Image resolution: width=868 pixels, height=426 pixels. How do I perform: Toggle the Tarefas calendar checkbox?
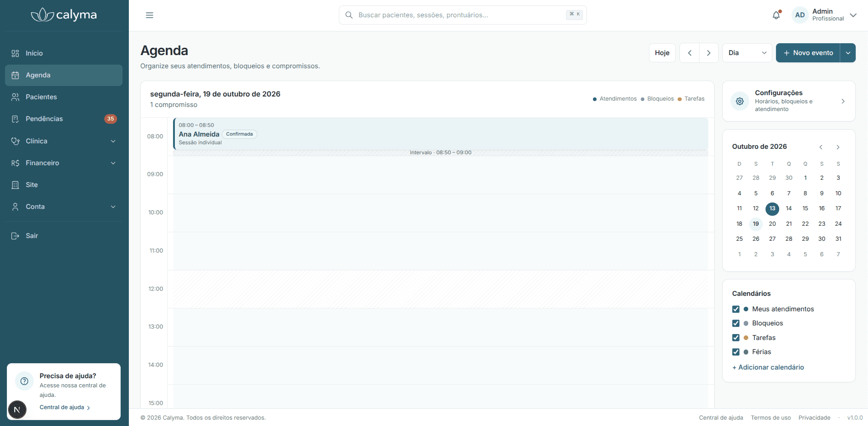click(736, 338)
